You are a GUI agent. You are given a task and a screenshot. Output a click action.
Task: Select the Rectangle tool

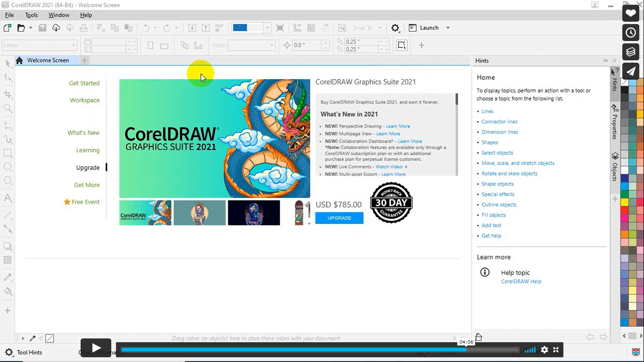8,153
